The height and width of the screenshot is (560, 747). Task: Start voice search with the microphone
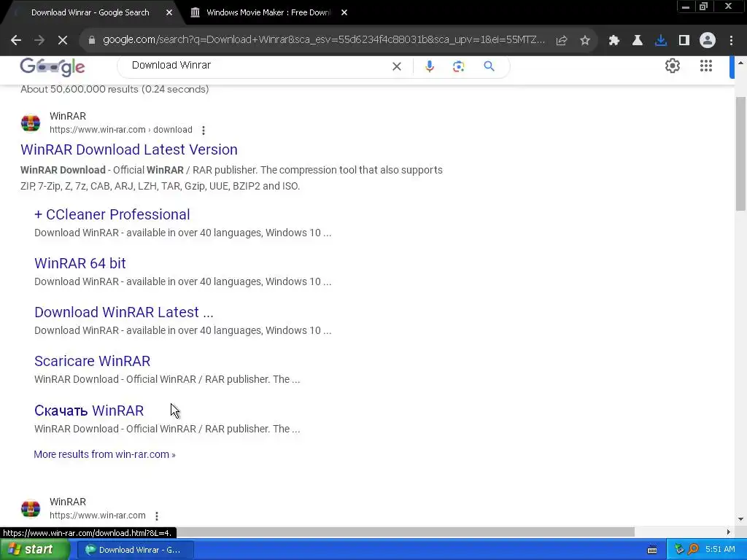click(x=429, y=66)
